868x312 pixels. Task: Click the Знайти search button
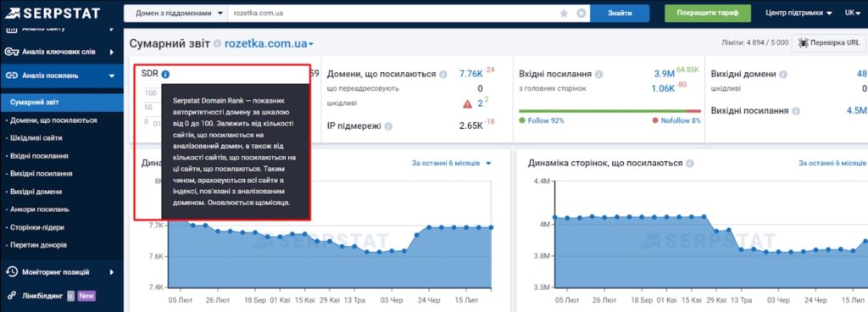tap(620, 14)
